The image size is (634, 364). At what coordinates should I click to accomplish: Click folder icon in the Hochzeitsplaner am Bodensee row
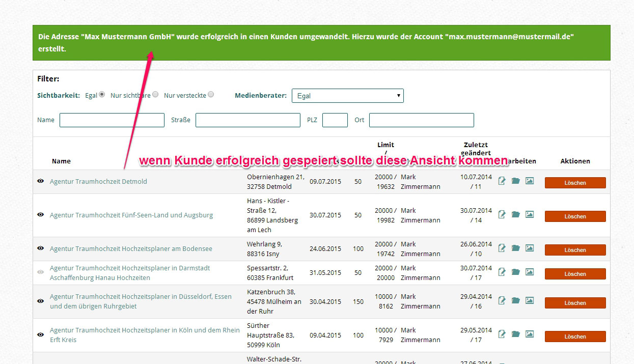515,248
